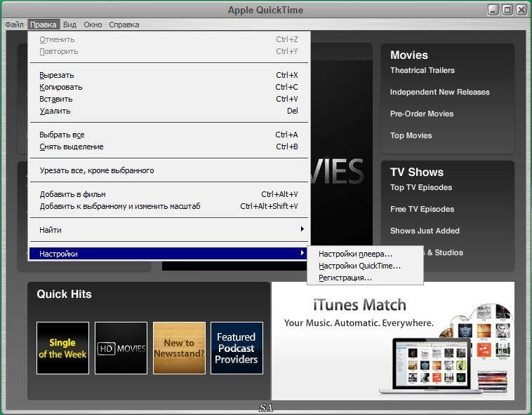Viewport: 532px width, 415px height.
Task: Minimize the Apple QuickTime window
Action: (x=493, y=10)
